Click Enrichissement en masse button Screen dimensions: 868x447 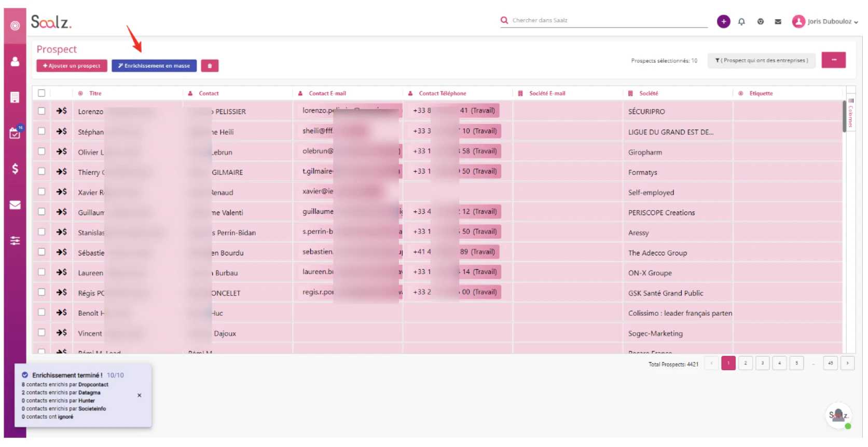tap(154, 66)
